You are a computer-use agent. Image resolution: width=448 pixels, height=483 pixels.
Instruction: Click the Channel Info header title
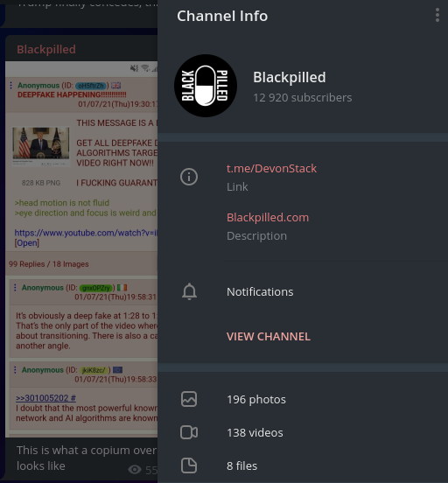(x=222, y=16)
